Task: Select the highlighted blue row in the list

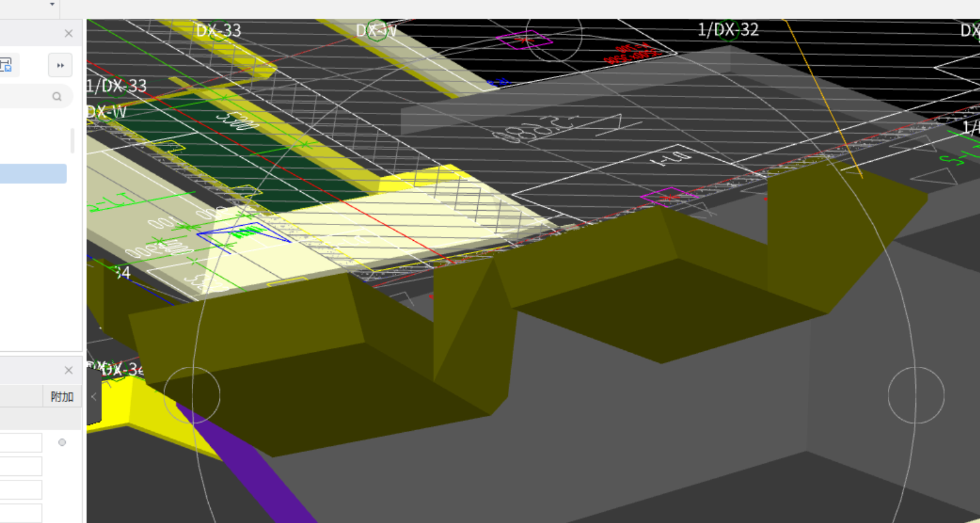Action: (33, 174)
